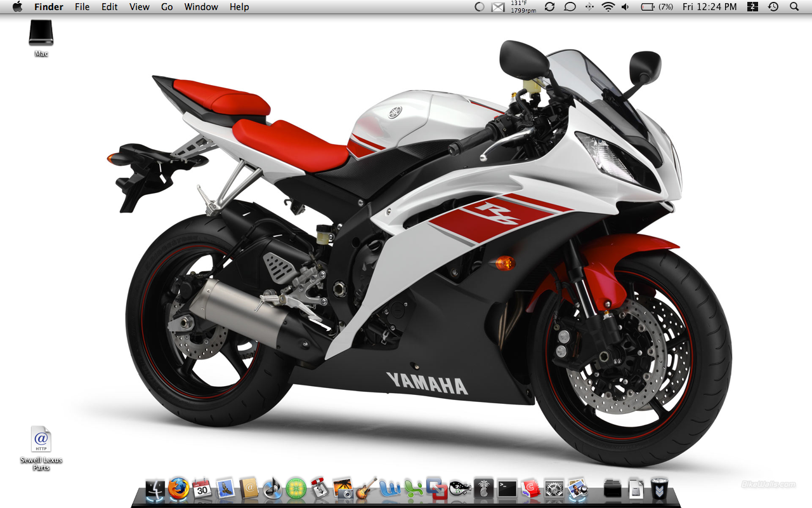Open System Preferences gear in Dock

[x=554, y=488]
